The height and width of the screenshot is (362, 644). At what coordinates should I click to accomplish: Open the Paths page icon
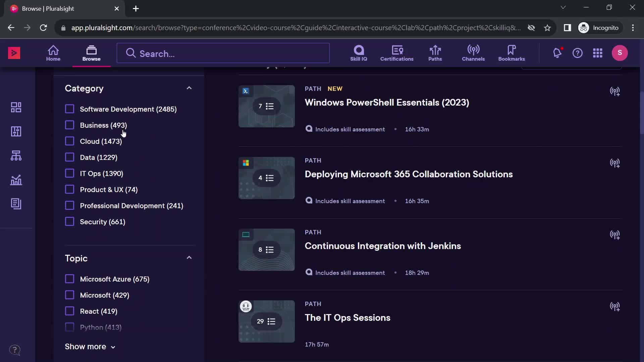(435, 53)
